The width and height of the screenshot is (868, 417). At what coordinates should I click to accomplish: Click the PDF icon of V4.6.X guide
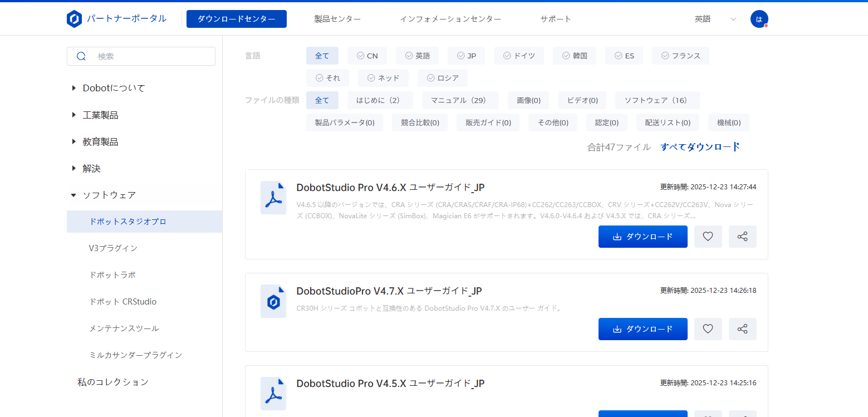click(x=273, y=198)
